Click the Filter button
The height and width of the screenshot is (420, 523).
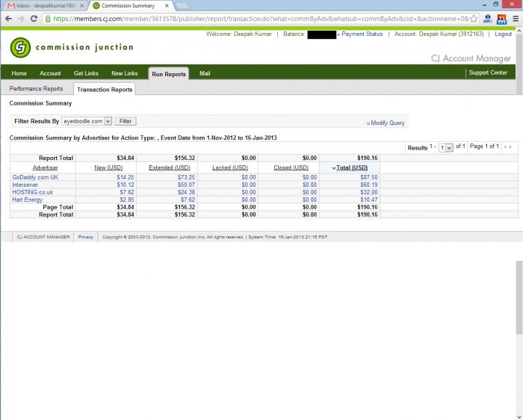point(126,121)
